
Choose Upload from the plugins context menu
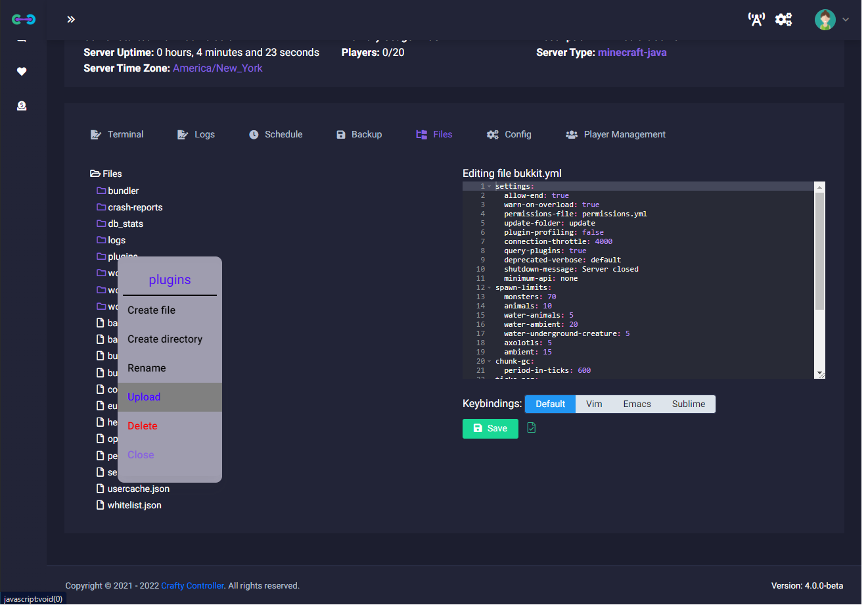(144, 397)
